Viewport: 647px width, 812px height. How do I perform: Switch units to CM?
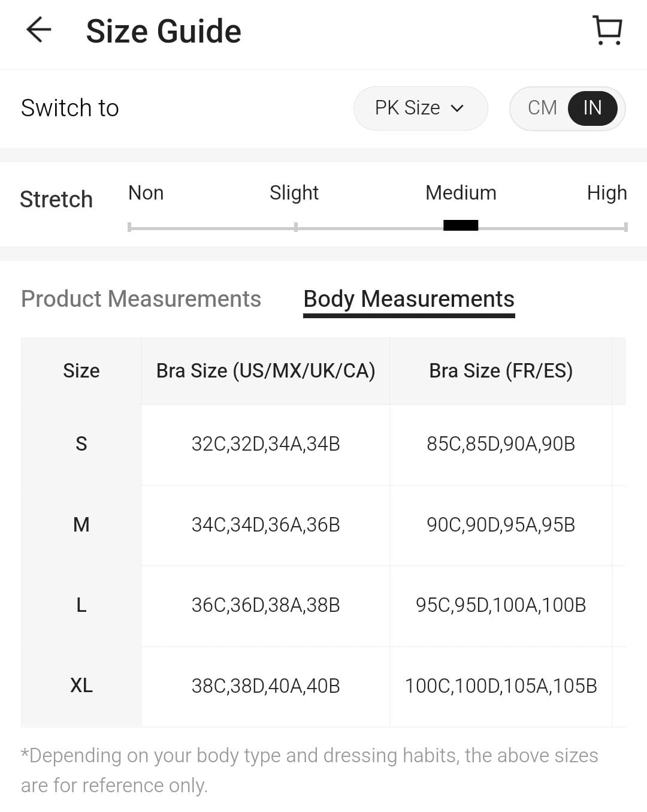pyautogui.click(x=542, y=108)
